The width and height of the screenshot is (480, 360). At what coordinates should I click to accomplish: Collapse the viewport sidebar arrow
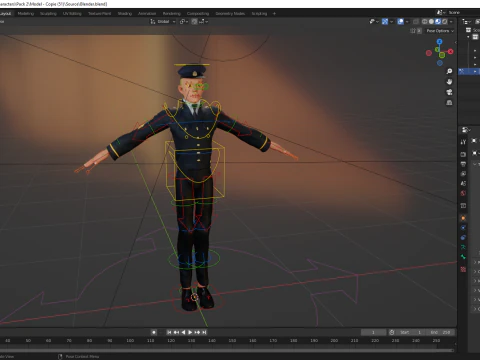pos(455,42)
